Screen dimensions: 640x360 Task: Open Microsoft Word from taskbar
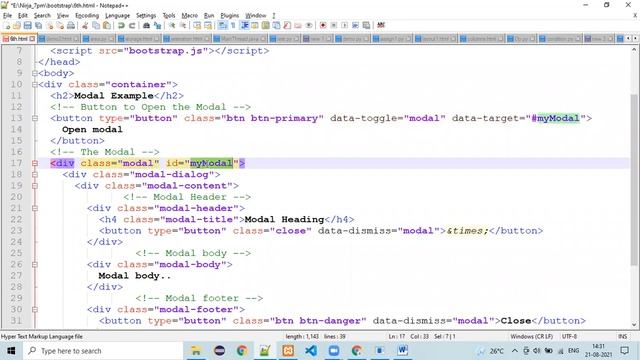click(402, 351)
